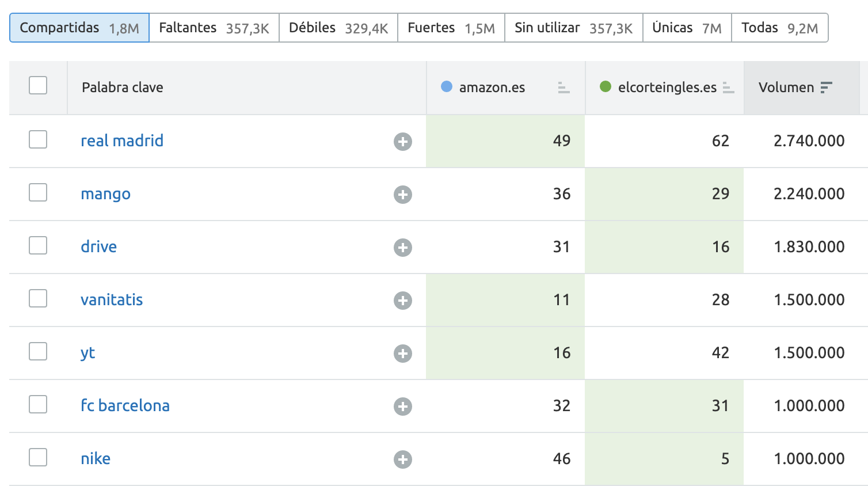Click elcorteingles.es position 16 for drive

click(721, 247)
